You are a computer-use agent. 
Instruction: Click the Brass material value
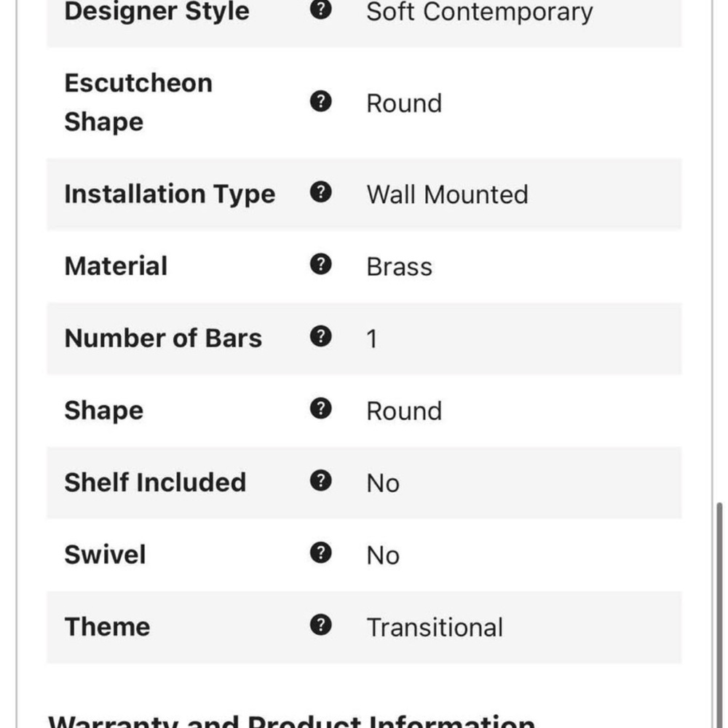399,266
